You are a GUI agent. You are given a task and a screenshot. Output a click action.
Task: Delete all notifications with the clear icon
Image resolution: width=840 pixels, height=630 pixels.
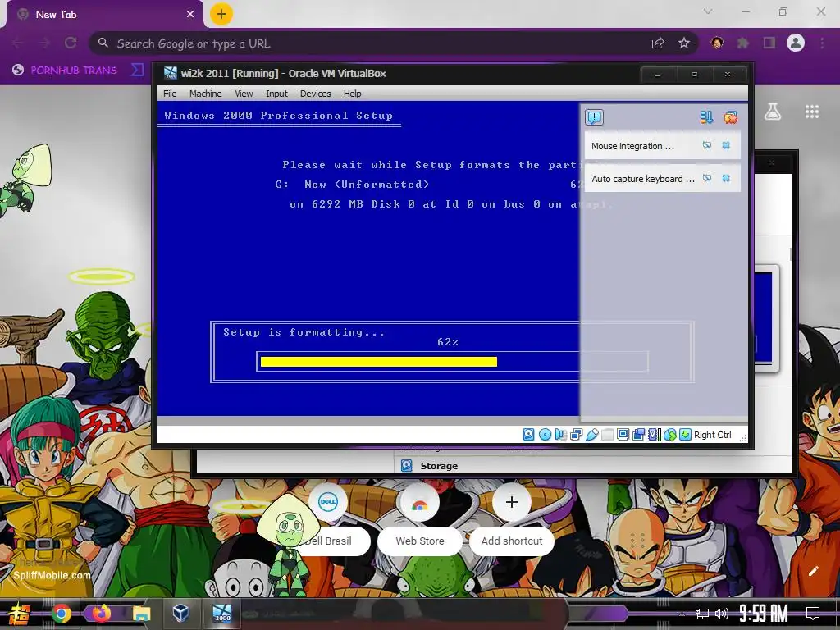731,117
